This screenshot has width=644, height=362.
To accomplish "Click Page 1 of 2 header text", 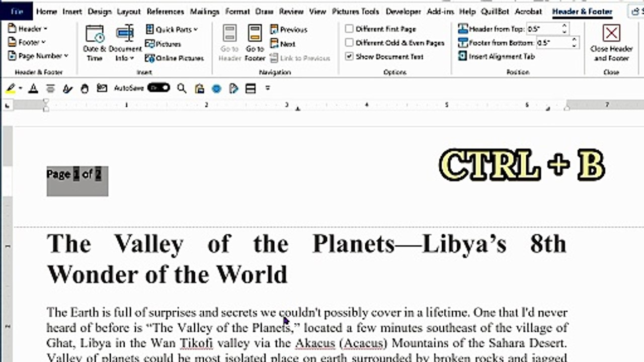I will (x=74, y=174).
